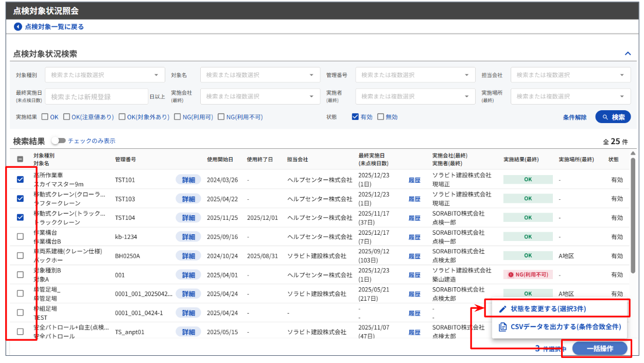The image size is (644, 363).
Task: Click the NG(利用不可) warning status badge
Action: pyautogui.click(x=528, y=275)
